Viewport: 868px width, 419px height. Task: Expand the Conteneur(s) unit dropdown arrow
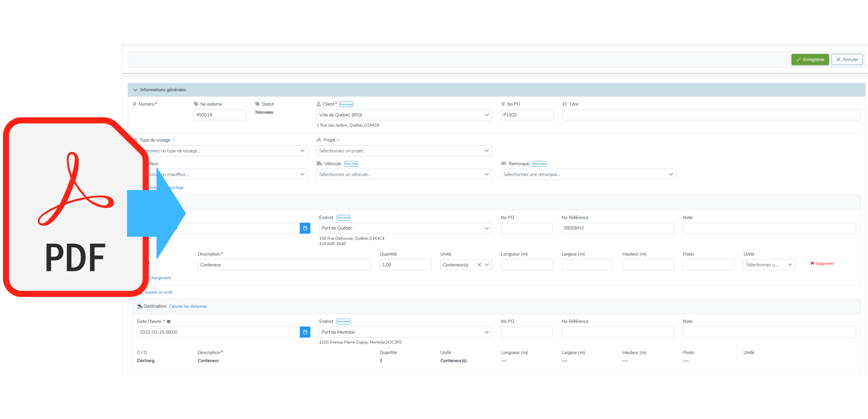487,265
